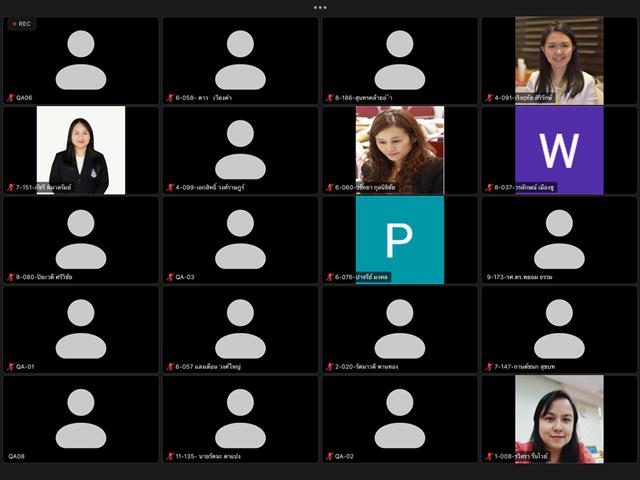Viewport: 640px width, 480px height.
Task: Click the QA08 name label
Action: (x=16, y=456)
